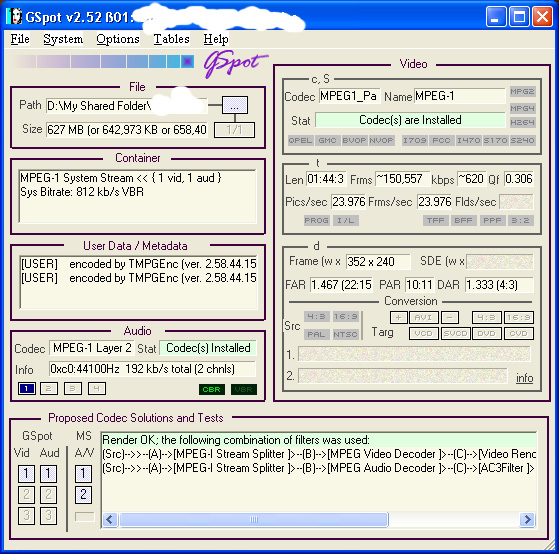Click the AVI target button
Viewport: 559px width, 554px height.
(424, 317)
